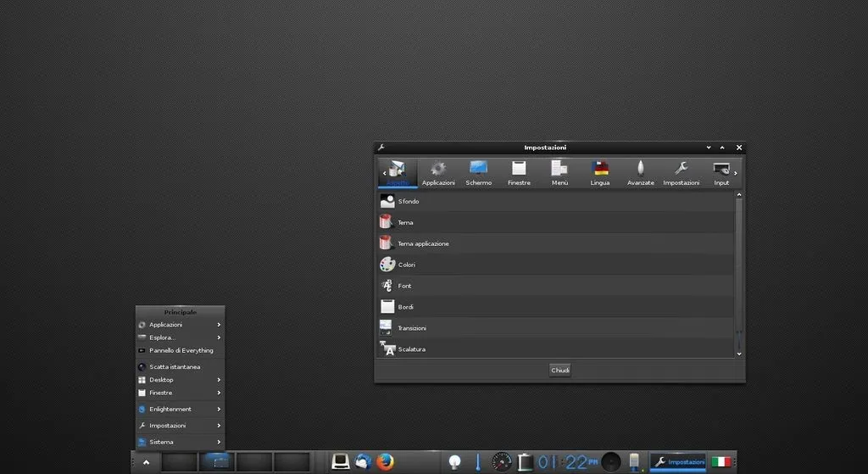Launch Firefox from the shelf
868x474 pixels.
[386, 462]
